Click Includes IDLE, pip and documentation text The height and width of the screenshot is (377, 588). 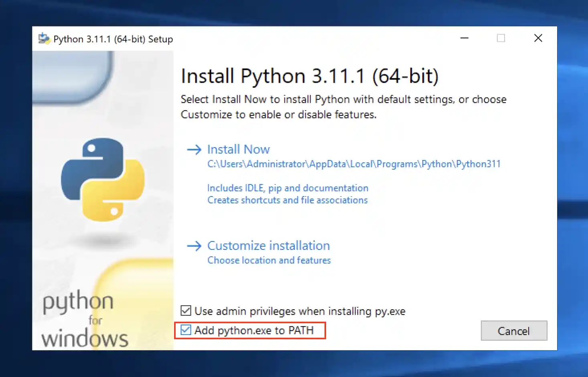(x=287, y=188)
